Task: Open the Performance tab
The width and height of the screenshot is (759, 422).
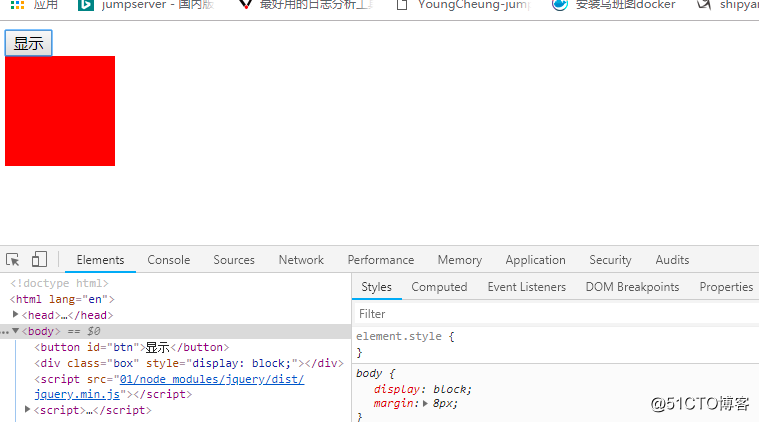Action: (x=380, y=260)
